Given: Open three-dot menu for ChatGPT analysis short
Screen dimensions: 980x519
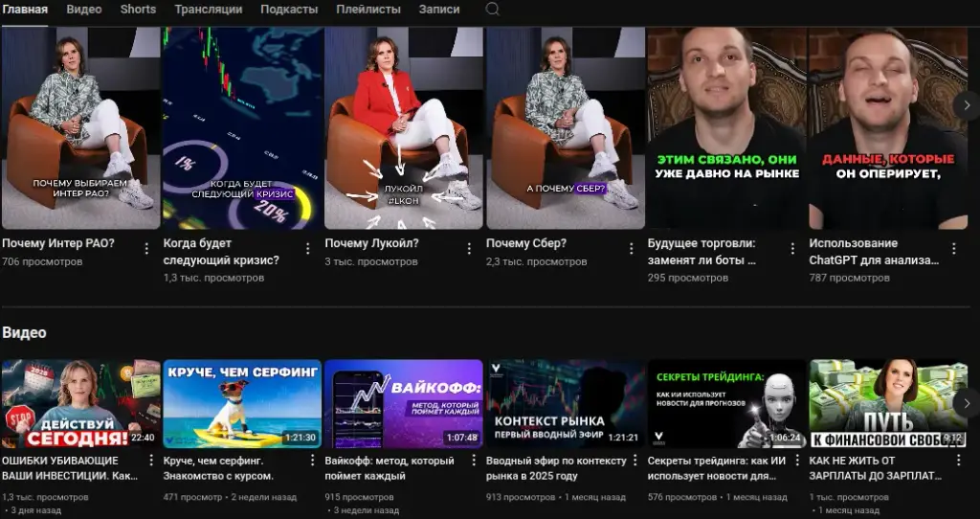Looking at the screenshot, I should [954, 249].
